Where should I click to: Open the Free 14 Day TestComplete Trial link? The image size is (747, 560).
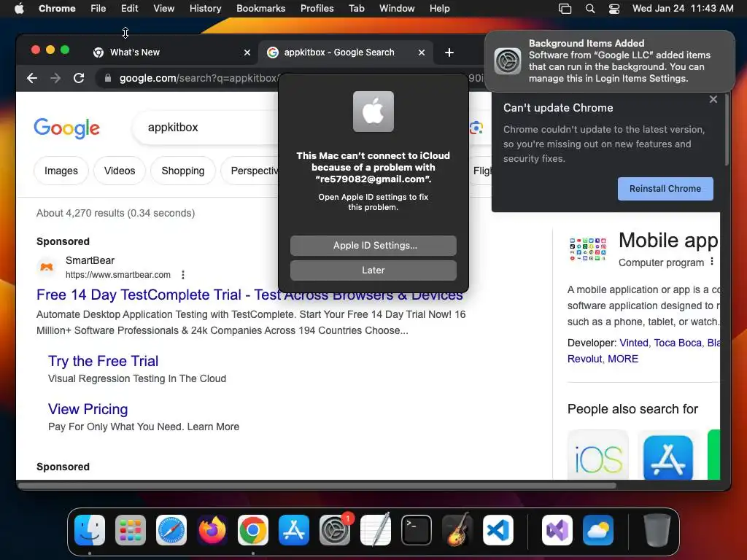[249, 295]
